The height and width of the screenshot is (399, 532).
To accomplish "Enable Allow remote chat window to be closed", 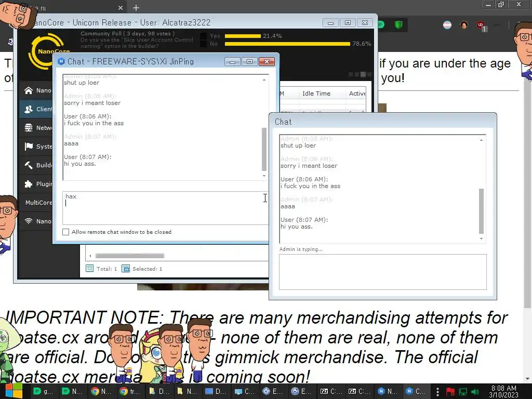I will (x=66, y=232).
